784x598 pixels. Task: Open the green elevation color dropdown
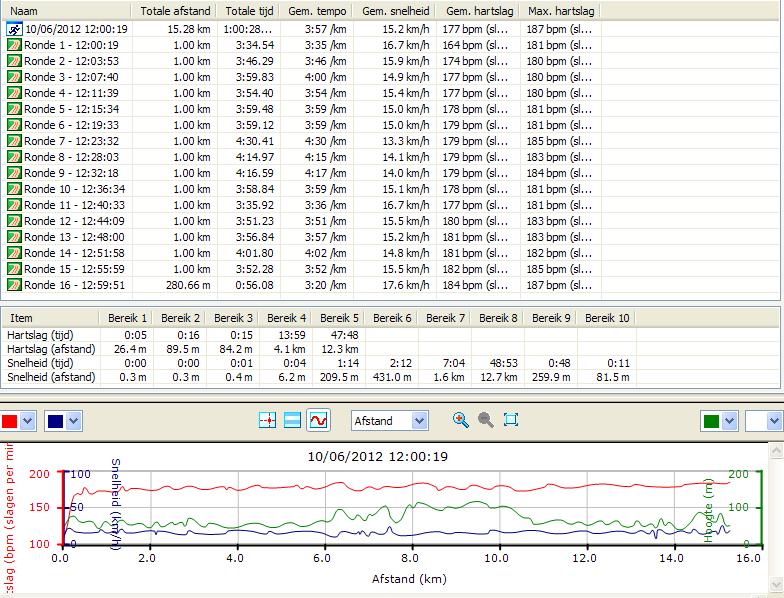(730, 421)
